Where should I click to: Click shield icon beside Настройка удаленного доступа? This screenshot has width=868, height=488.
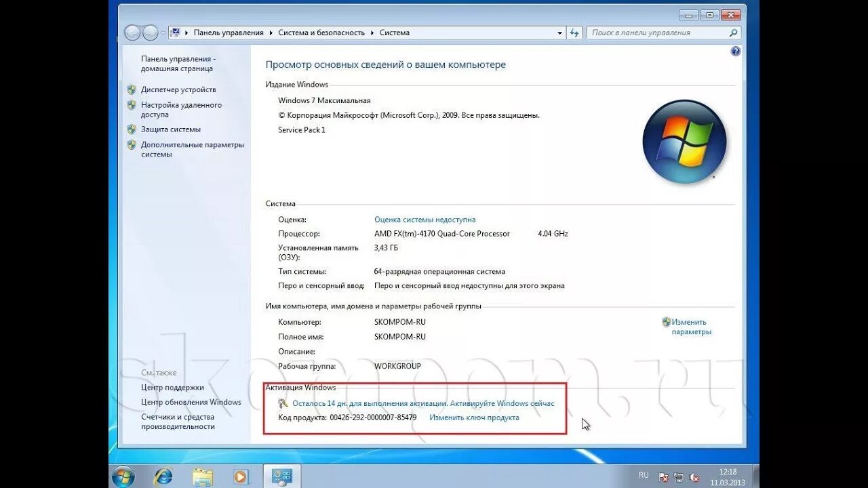pyautogui.click(x=132, y=105)
